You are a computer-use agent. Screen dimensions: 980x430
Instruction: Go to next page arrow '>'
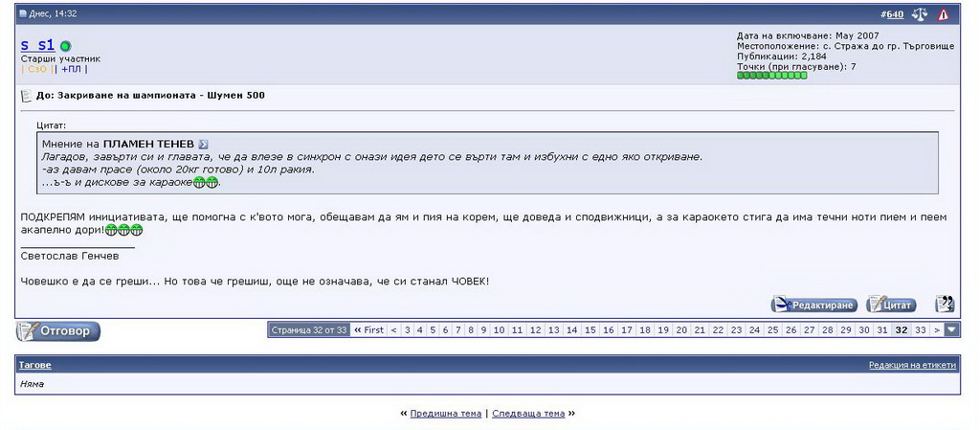click(x=937, y=330)
